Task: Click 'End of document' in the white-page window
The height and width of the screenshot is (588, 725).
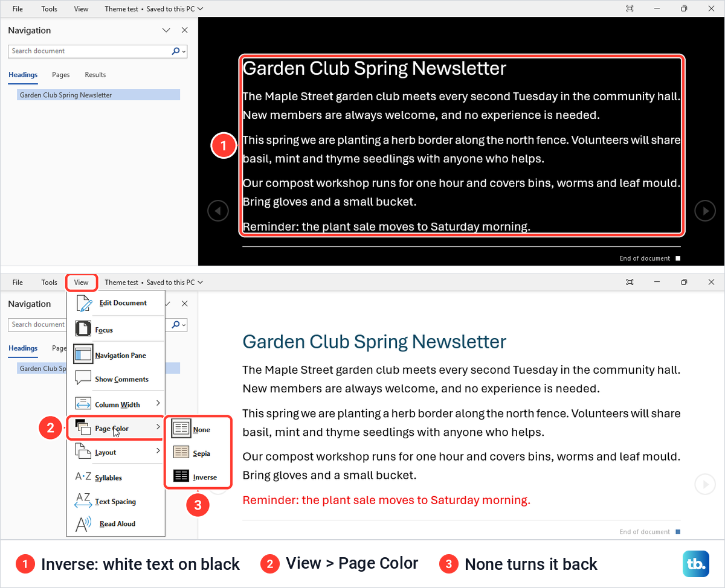Action: (x=645, y=532)
